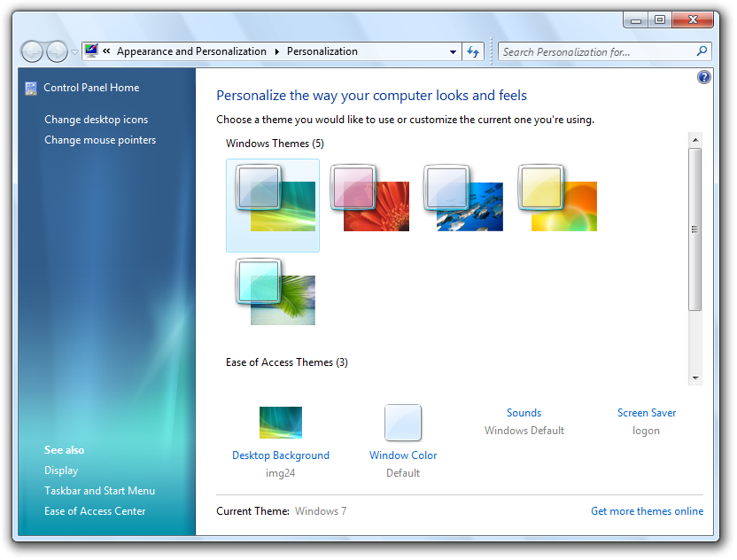Open the Desktop Background link
The width and height of the screenshot is (737, 560).
[281, 455]
